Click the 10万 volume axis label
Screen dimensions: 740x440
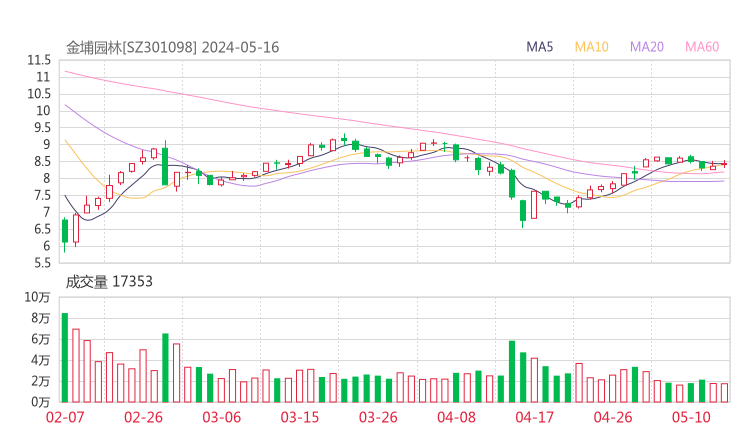coord(37,297)
